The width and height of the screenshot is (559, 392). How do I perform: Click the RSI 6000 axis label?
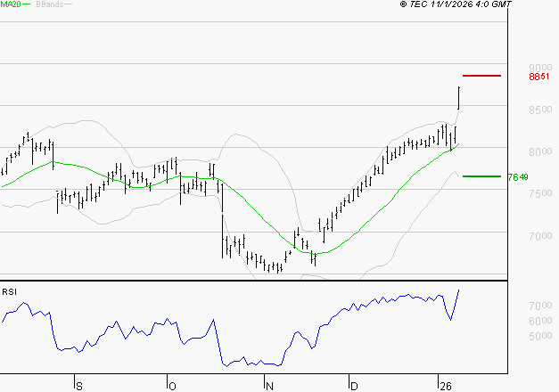point(540,321)
